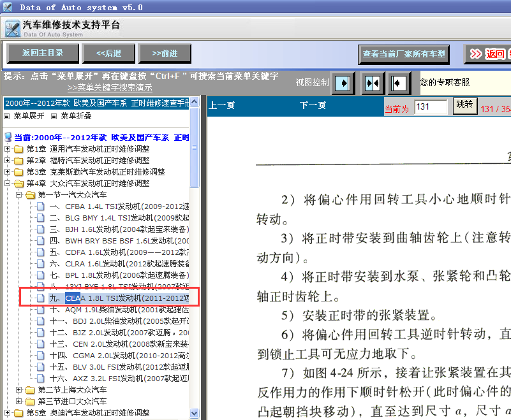Expand 第5章 奥迪汽车 tree node

(7, 413)
